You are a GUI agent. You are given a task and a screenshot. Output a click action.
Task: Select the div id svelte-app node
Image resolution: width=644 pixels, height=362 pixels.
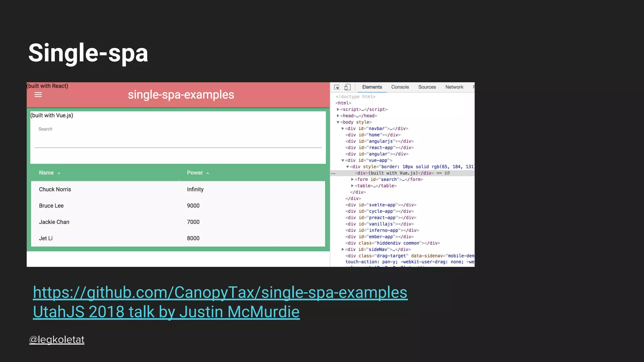coord(381,205)
